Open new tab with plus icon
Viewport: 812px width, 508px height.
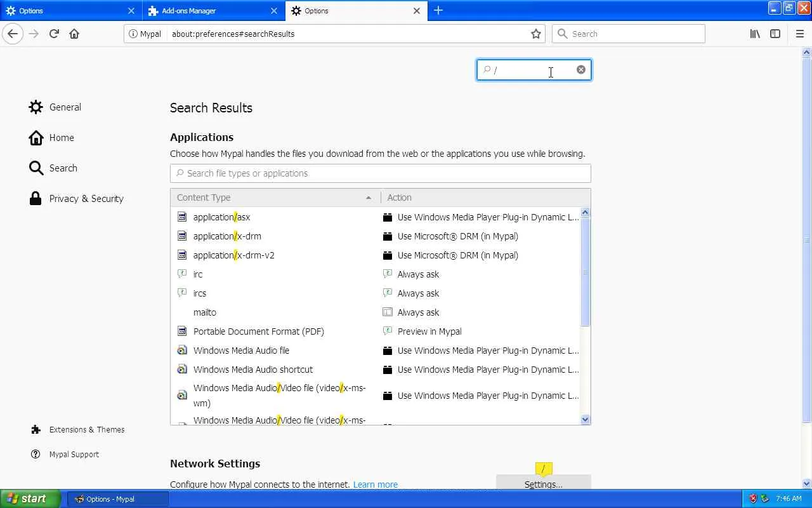pyautogui.click(x=438, y=10)
